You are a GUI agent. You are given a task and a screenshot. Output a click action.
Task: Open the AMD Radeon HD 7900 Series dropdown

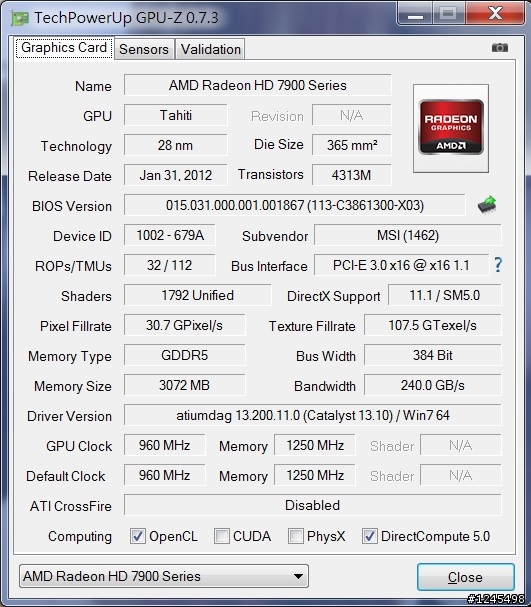coord(164,576)
